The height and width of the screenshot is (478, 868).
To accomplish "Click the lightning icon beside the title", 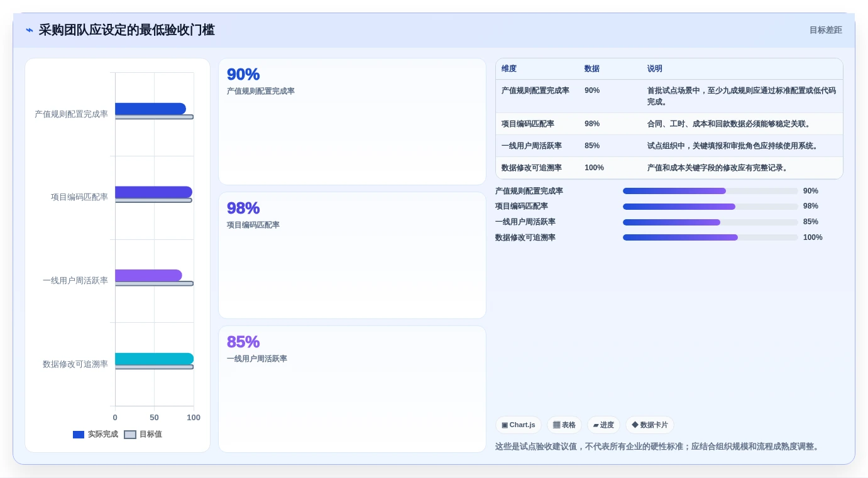I will pos(30,30).
